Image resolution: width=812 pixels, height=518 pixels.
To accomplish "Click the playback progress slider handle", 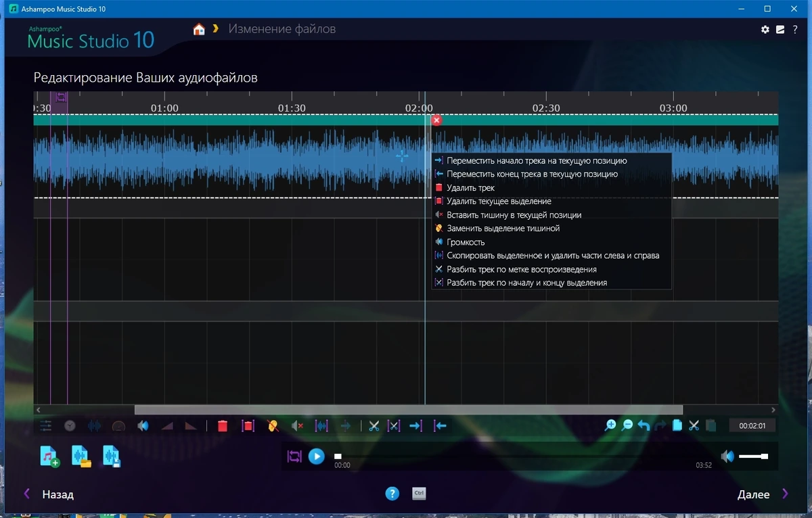I will click(x=338, y=456).
